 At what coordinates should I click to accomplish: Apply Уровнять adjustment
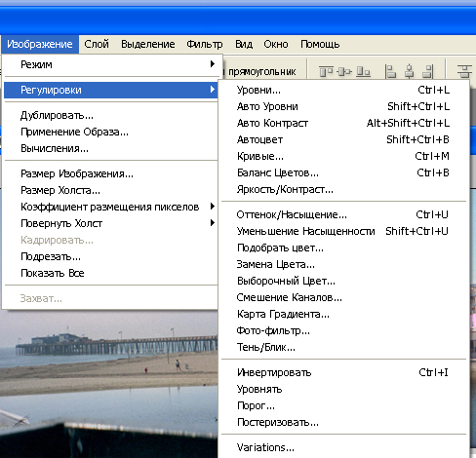pos(344,389)
